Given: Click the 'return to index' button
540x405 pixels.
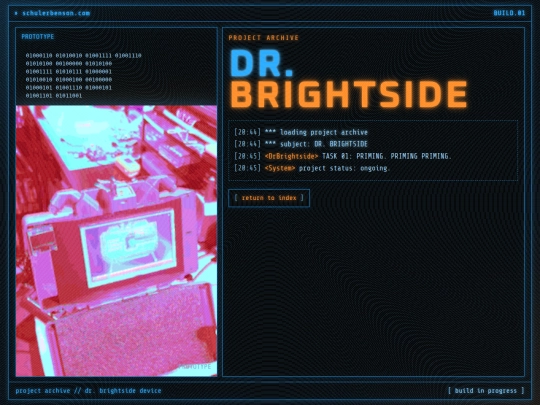Looking at the screenshot, I should click(269, 198).
